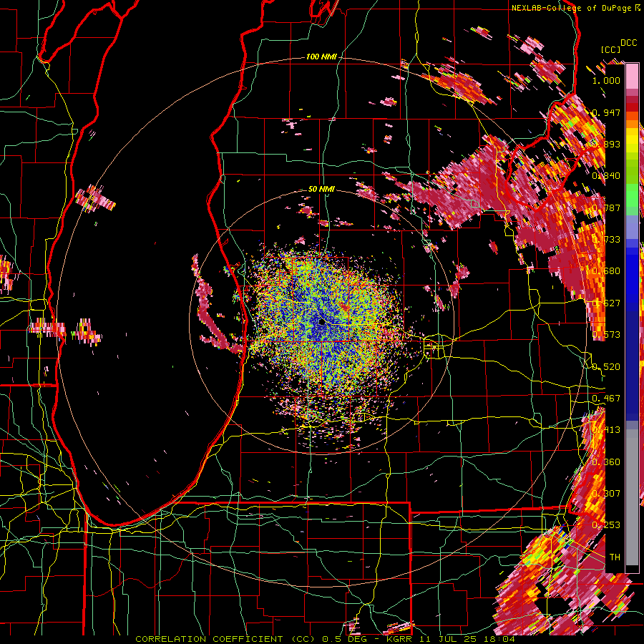Click the black radar site dot at center
The width and height of the screenshot is (644, 644).
pos(322,323)
